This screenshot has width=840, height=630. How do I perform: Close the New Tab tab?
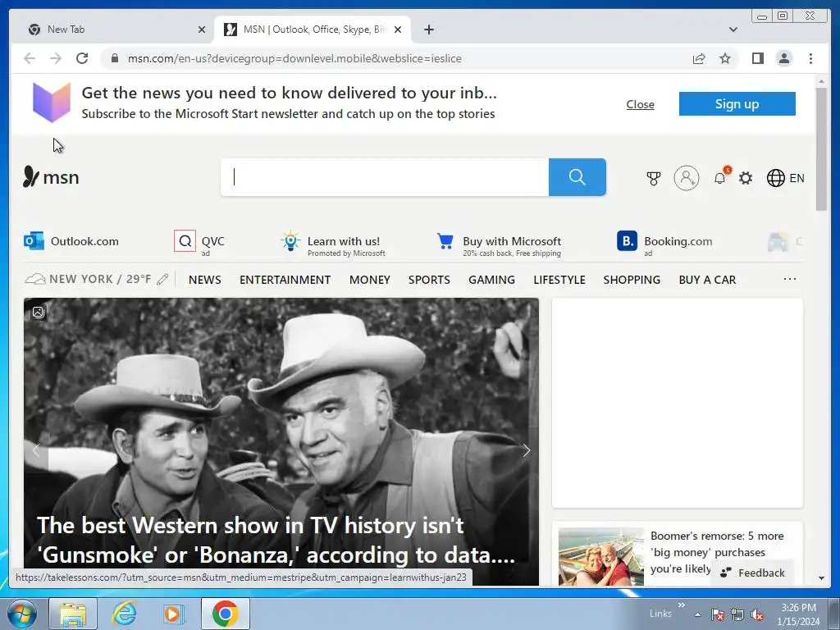[202, 30]
